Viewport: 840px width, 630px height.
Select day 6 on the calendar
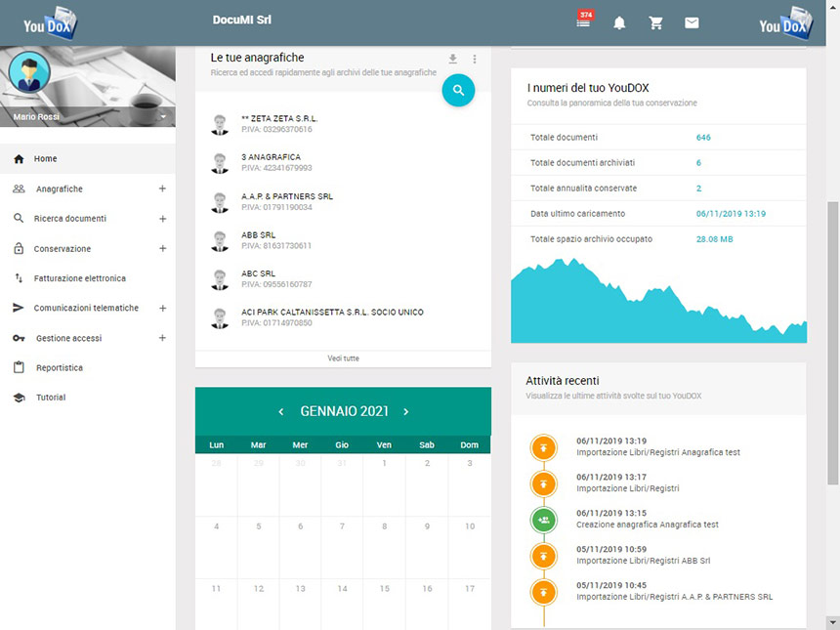pos(301,548)
